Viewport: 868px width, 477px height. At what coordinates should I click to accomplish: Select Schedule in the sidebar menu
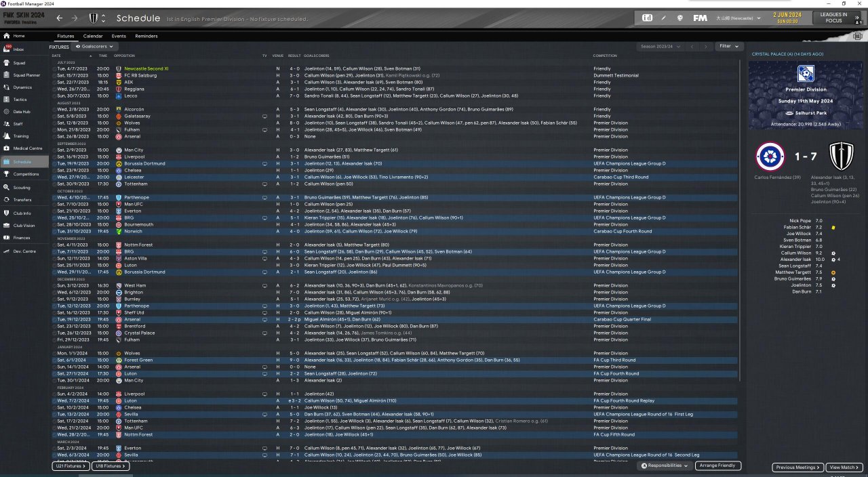tap(24, 162)
